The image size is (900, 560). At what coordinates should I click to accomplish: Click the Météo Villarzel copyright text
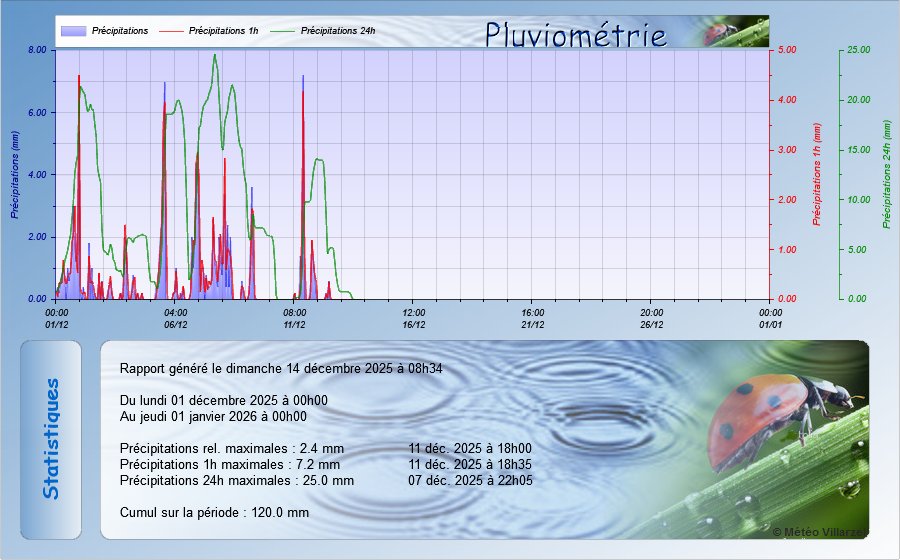[819, 532]
